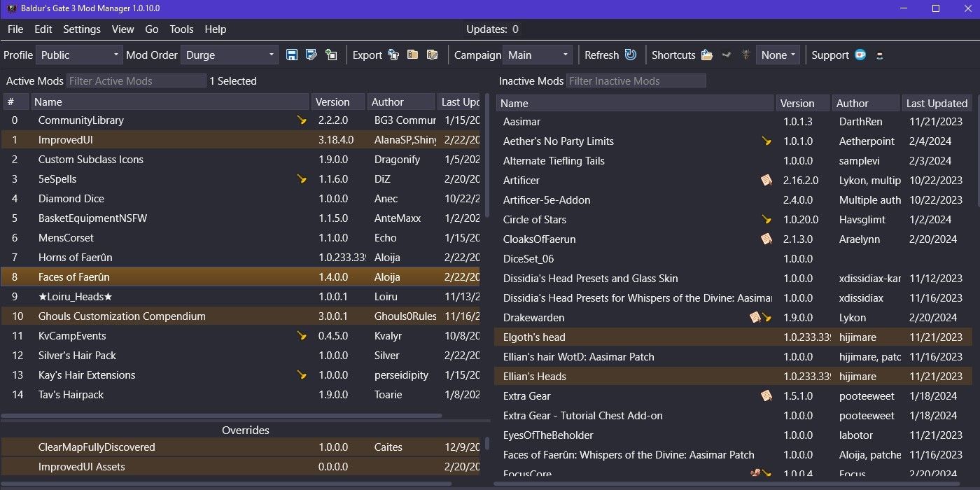The width and height of the screenshot is (980, 490).
Task: Click the Filter Inactive Mods search field
Action: point(636,81)
